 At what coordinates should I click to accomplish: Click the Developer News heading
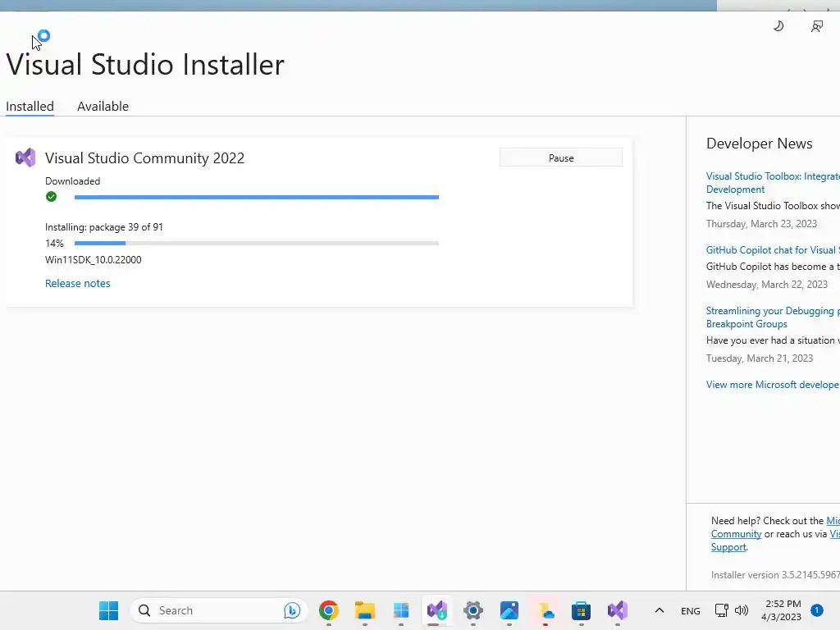tap(759, 144)
